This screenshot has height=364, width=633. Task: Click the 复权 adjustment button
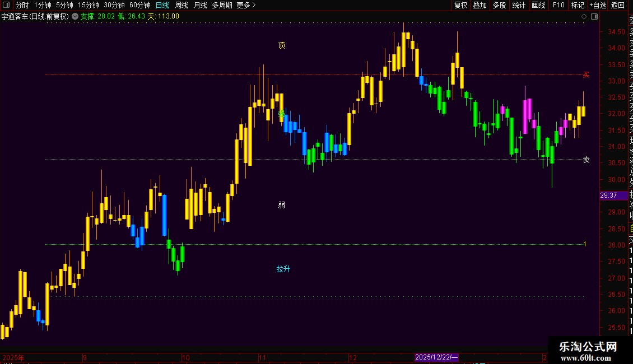tap(460, 5)
